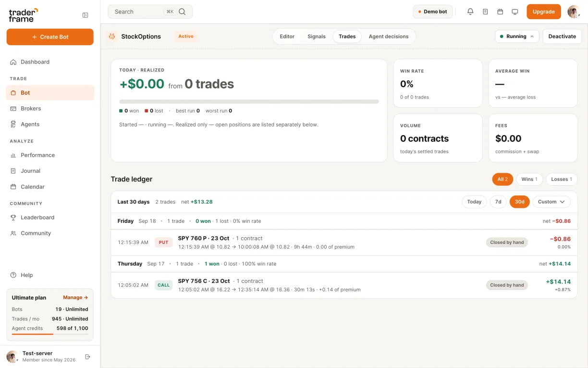588x368 pixels.
Task: Switch to the Signals tab
Action: click(x=317, y=37)
